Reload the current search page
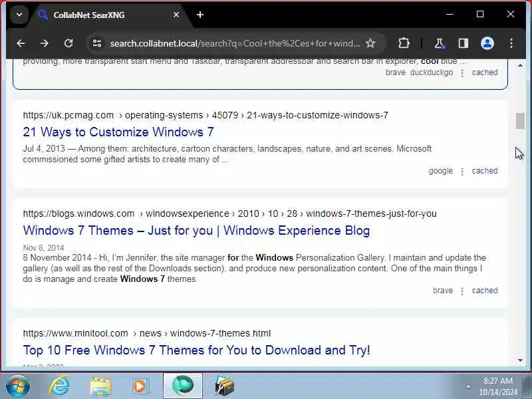The image size is (532, 399). point(68,43)
